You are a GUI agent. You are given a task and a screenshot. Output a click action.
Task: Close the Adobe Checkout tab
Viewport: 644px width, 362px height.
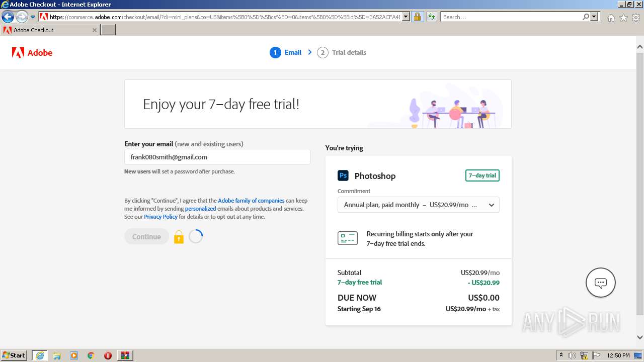click(94, 30)
